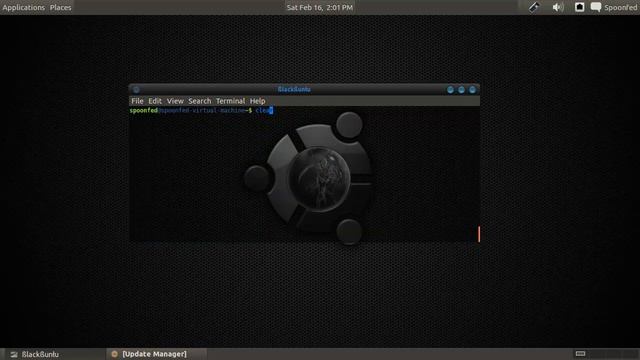Click the pen-shaped tray icon
640x360 pixels.
[534, 7]
